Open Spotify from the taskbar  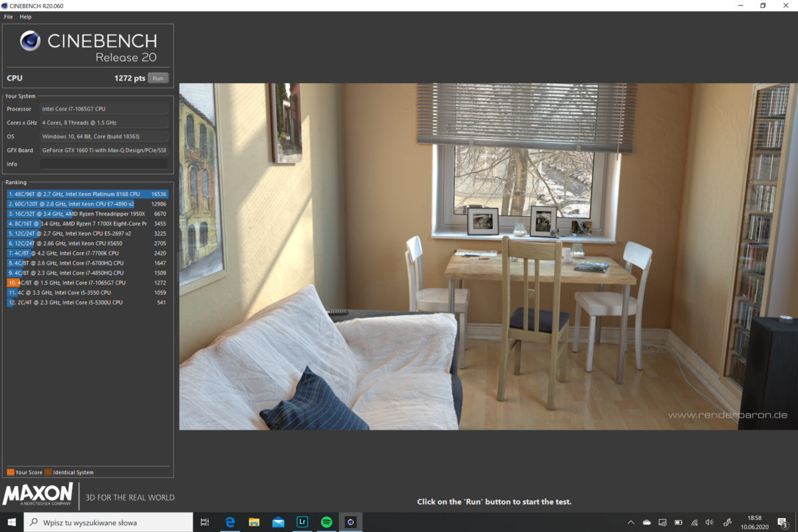click(327, 522)
